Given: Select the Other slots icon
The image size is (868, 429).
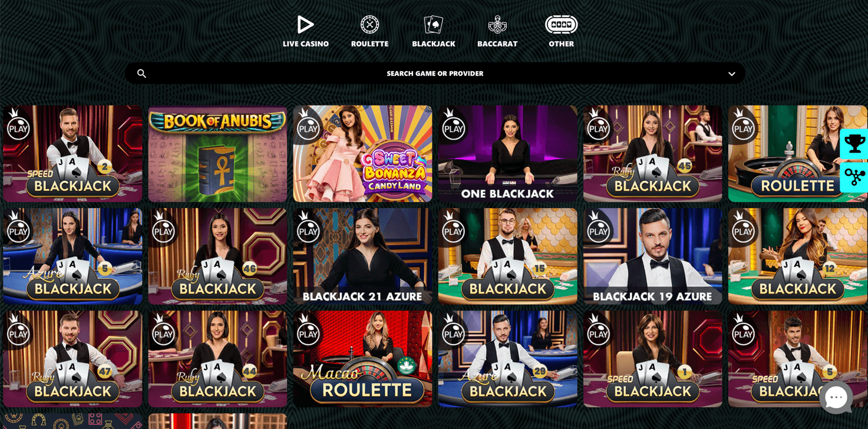Looking at the screenshot, I should coord(561,25).
